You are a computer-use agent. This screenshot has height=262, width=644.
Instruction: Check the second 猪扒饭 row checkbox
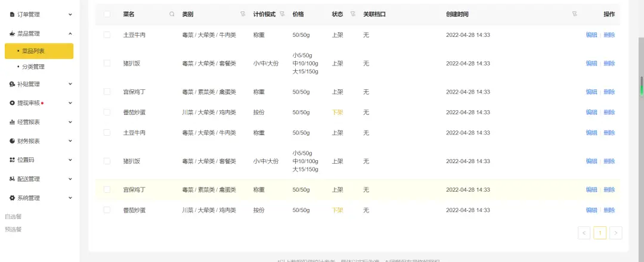tap(107, 161)
